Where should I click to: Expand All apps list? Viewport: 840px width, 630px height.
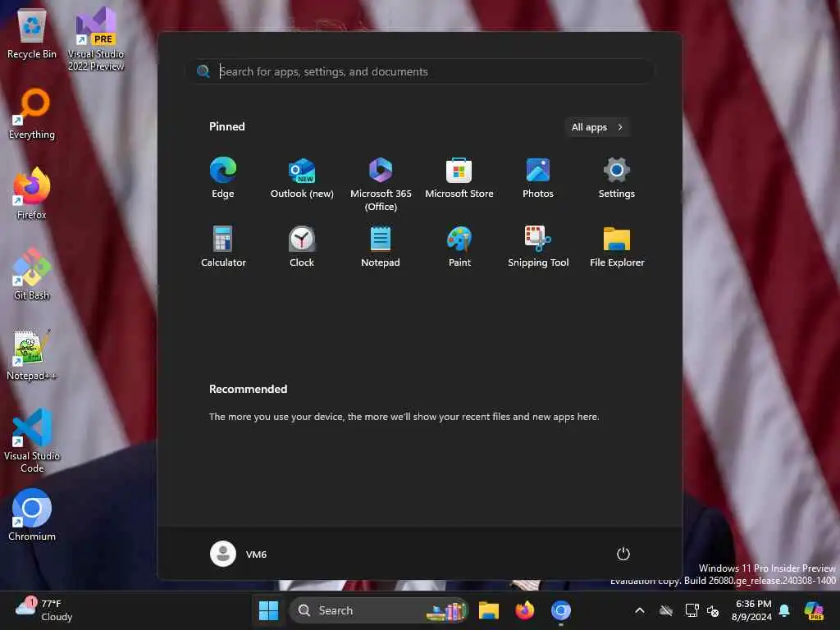[597, 127]
